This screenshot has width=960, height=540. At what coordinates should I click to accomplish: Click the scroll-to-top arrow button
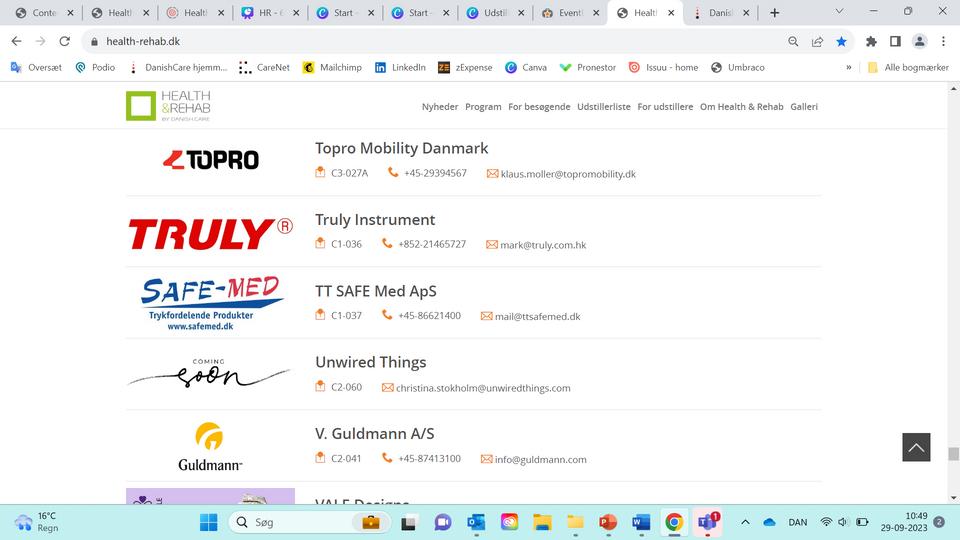coord(916,447)
